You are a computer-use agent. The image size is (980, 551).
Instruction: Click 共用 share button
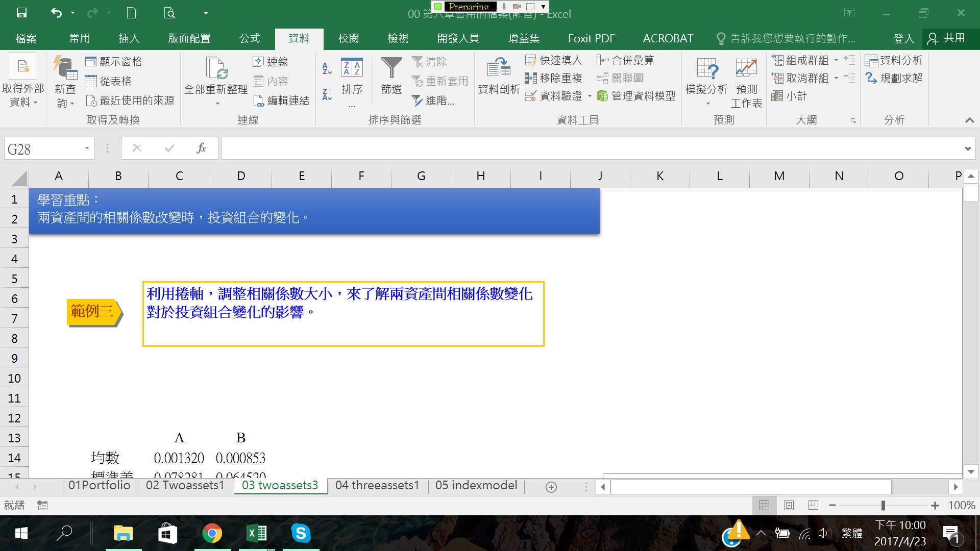click(947, 38)
